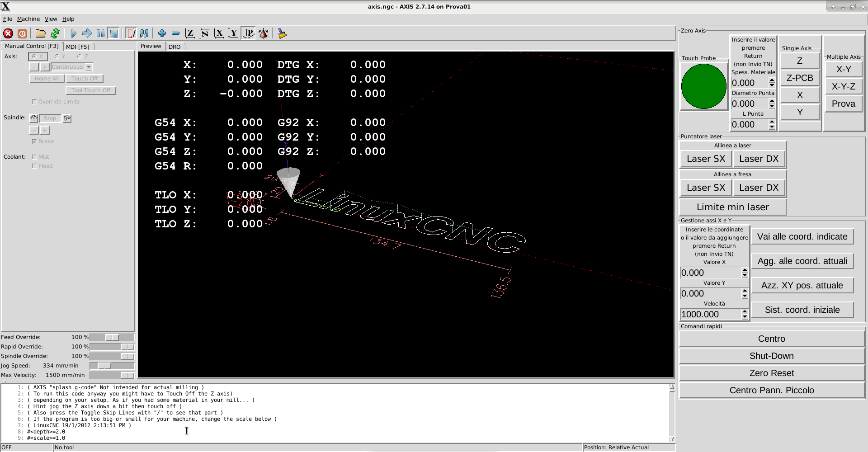
Task: Open a G-code file with folder icon
Action: 41,33
